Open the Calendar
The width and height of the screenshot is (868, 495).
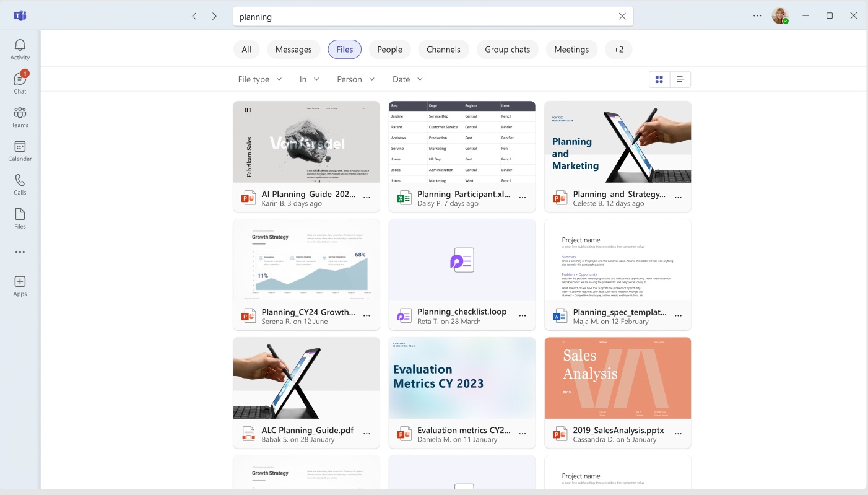click(x=19, y=149)
